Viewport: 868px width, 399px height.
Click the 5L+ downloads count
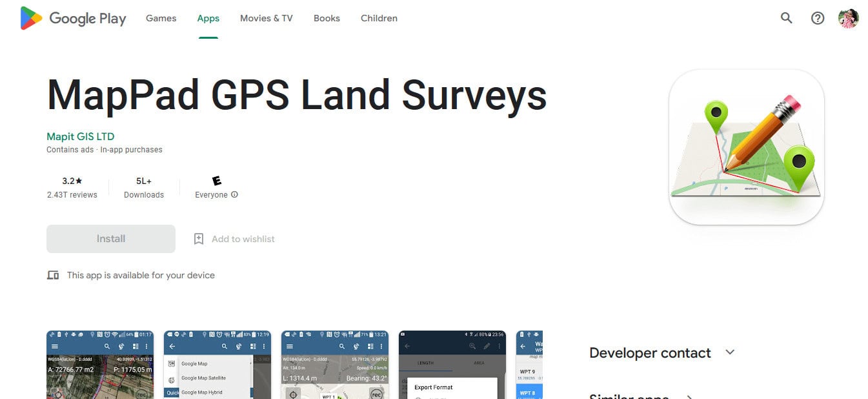[x=144, y=181]
